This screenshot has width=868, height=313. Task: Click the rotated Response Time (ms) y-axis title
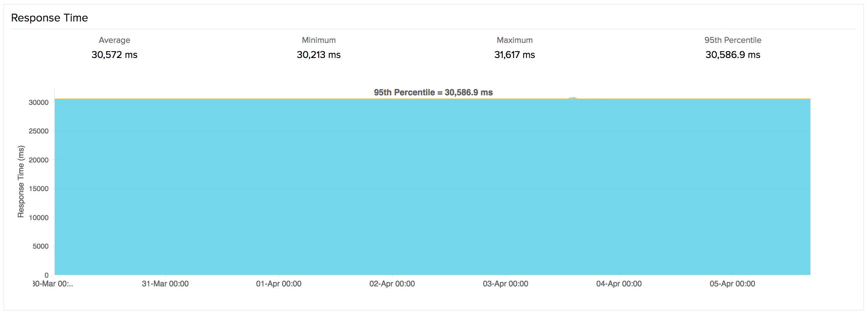click(21, 182)
